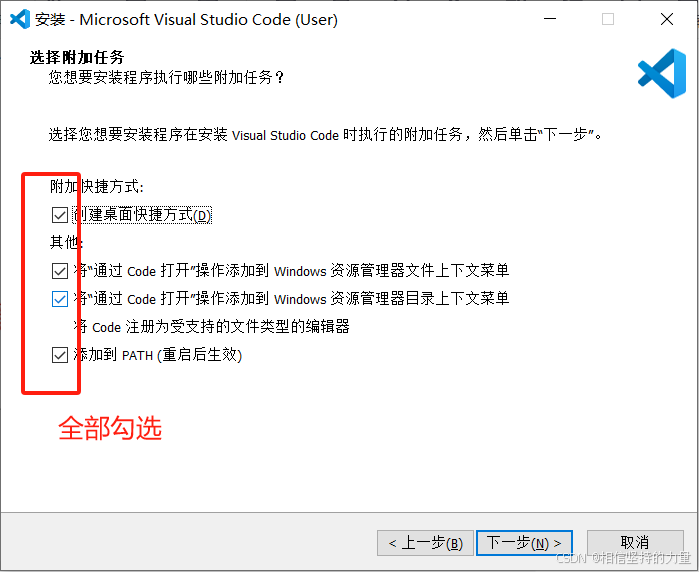The height and width of the screenshot is (572, 699).
Task: Toggle checkbox for 资源管理器目录上下文菜单 option
Action: coord(60,299)
